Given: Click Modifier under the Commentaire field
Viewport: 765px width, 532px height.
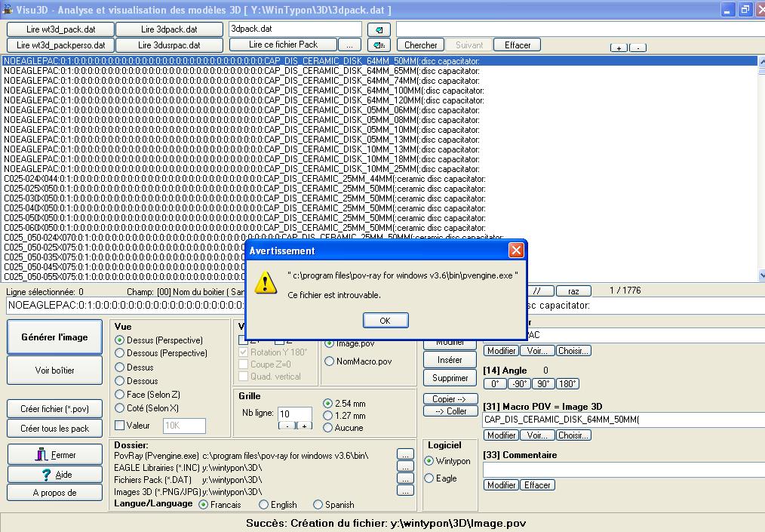Looking at the screenshot, I should [x=501, y=485].
